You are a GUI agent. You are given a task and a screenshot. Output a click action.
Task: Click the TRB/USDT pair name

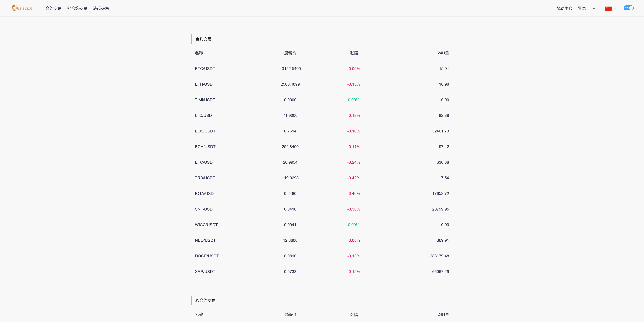[x=205, y=178]
